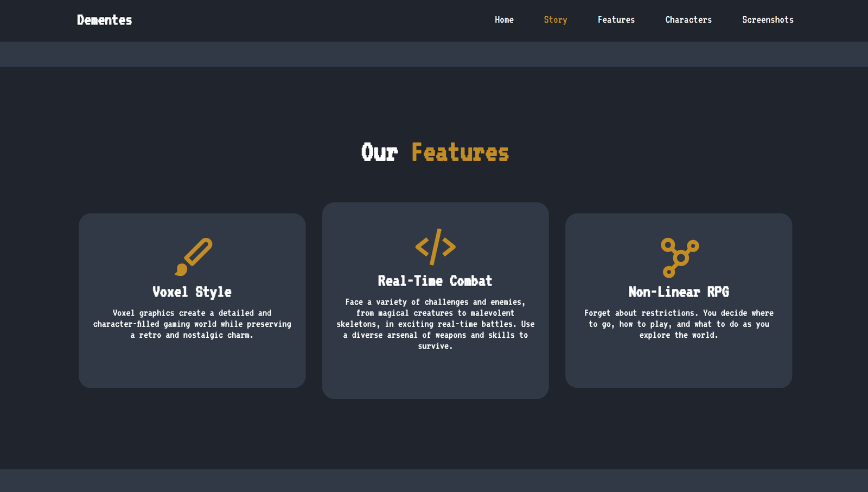
Task: Select the Voxel Style card heading
Action: [192, 292]
